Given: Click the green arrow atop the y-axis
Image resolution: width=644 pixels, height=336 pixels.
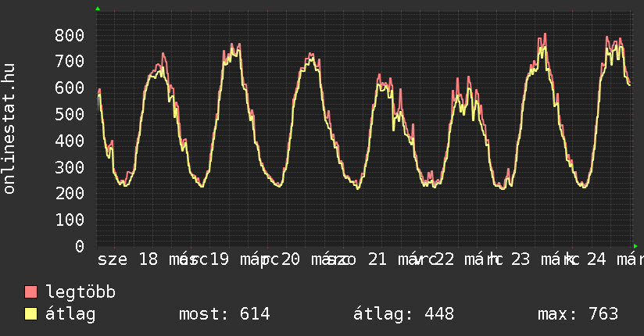Looking at the screenshot, I should tap(98, 9).
